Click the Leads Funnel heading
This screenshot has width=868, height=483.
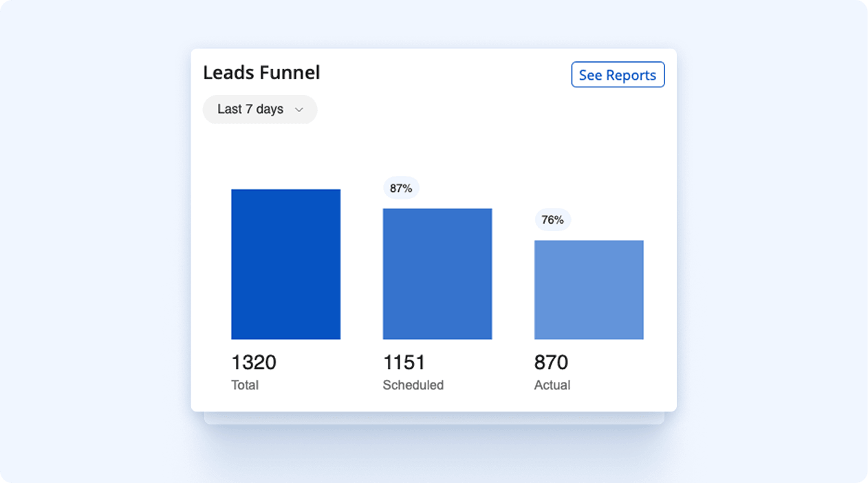pos(261,73)
